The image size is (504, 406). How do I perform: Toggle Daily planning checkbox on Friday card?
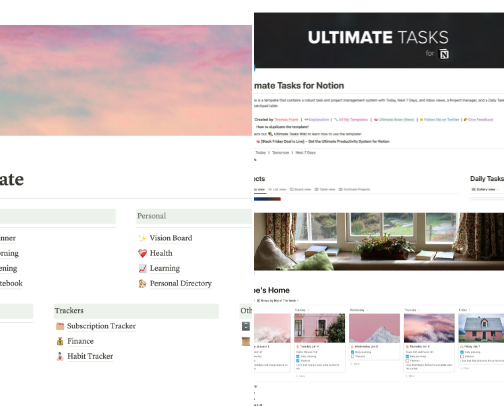(x=462, y=352)
